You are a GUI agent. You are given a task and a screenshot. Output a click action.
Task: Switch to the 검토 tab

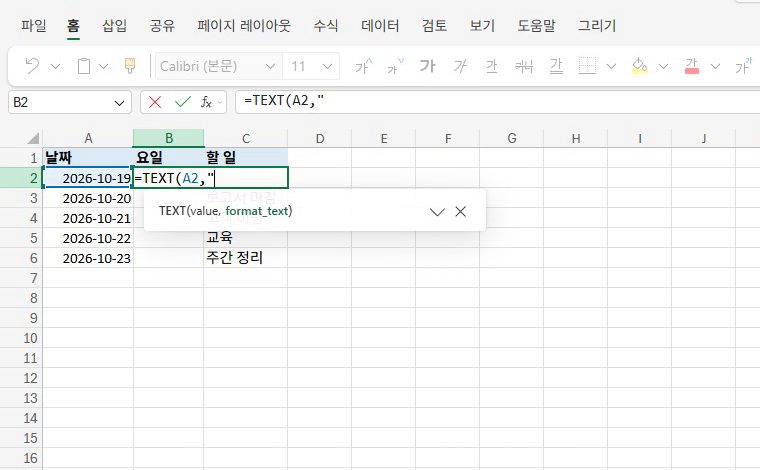(x=434, y=25)
